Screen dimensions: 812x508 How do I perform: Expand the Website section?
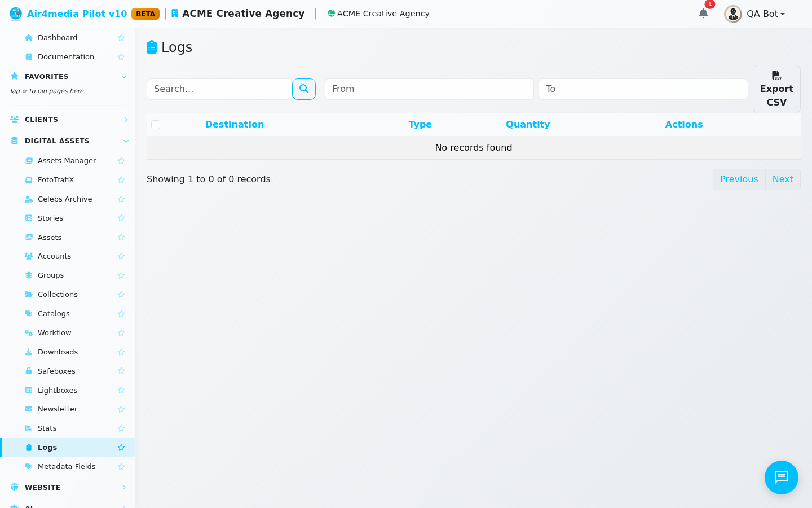68,488
